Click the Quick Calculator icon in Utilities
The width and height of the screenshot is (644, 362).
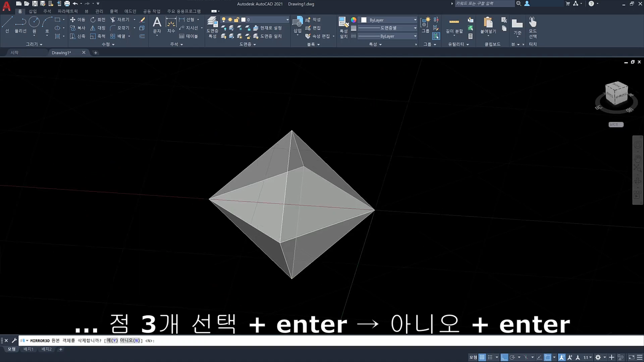click(x=471, y=36)
